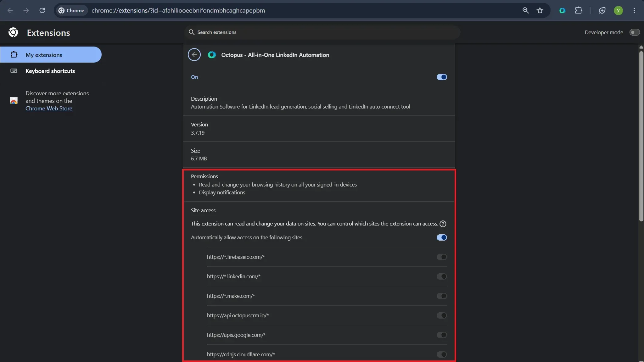Open the Chrome Web Store link
Viewport: 644px width, 362px height.
coord(49,109)
